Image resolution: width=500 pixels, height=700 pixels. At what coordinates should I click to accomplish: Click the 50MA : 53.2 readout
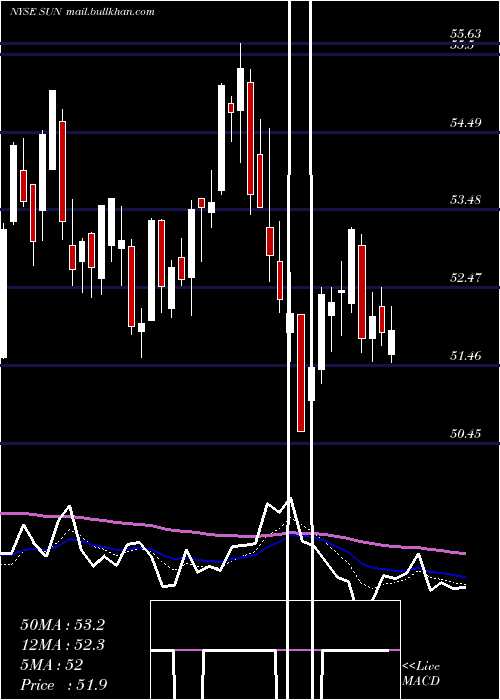pos(62,625)
